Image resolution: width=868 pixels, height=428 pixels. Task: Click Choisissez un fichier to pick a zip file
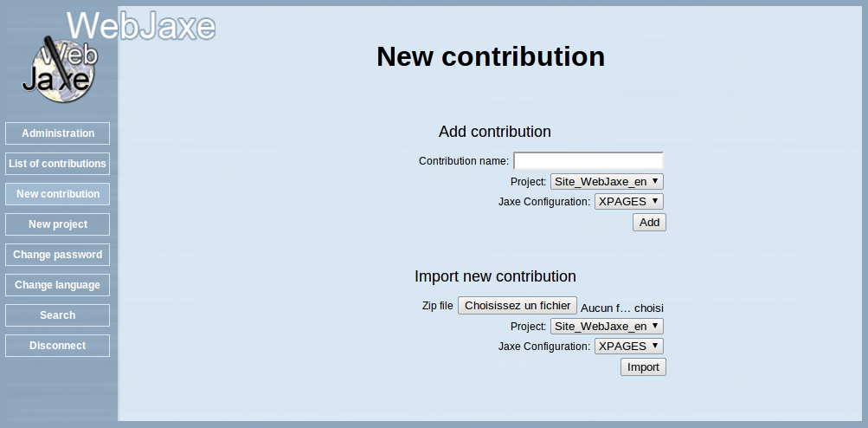coord(518,306)
